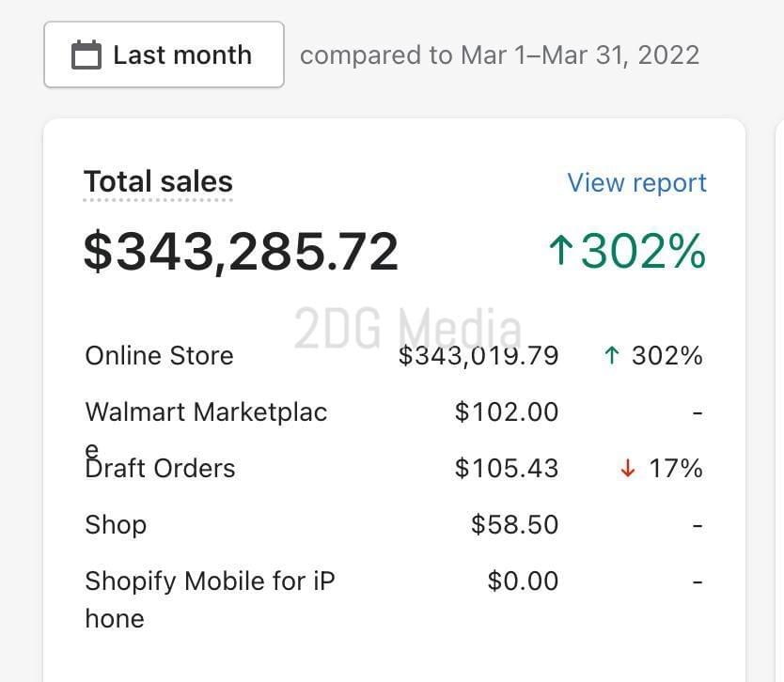
Task: Click the $343,019.79 Online Store amount
Action: [x=478, y=356]
